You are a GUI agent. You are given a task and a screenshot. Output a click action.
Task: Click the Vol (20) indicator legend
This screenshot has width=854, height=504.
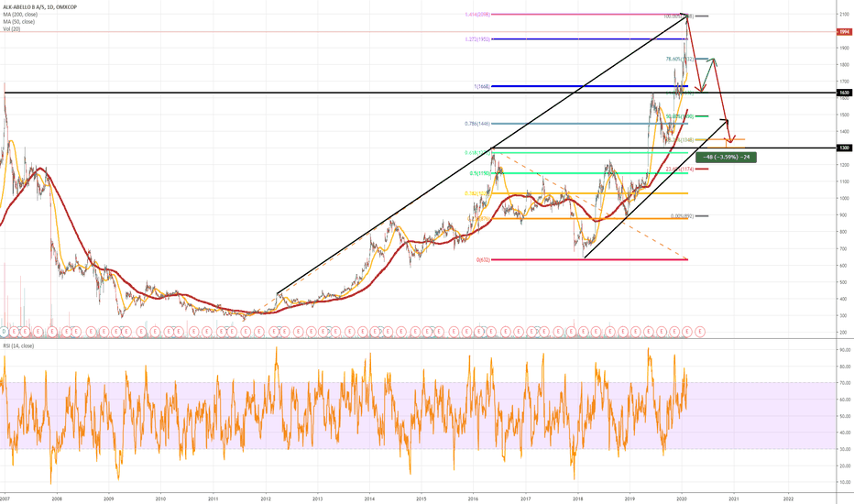point(11,29)
